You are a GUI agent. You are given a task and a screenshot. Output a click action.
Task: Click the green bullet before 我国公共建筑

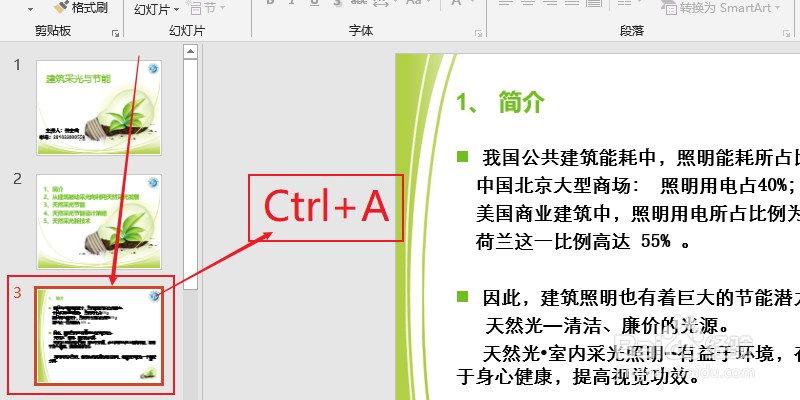pos(462,156)
